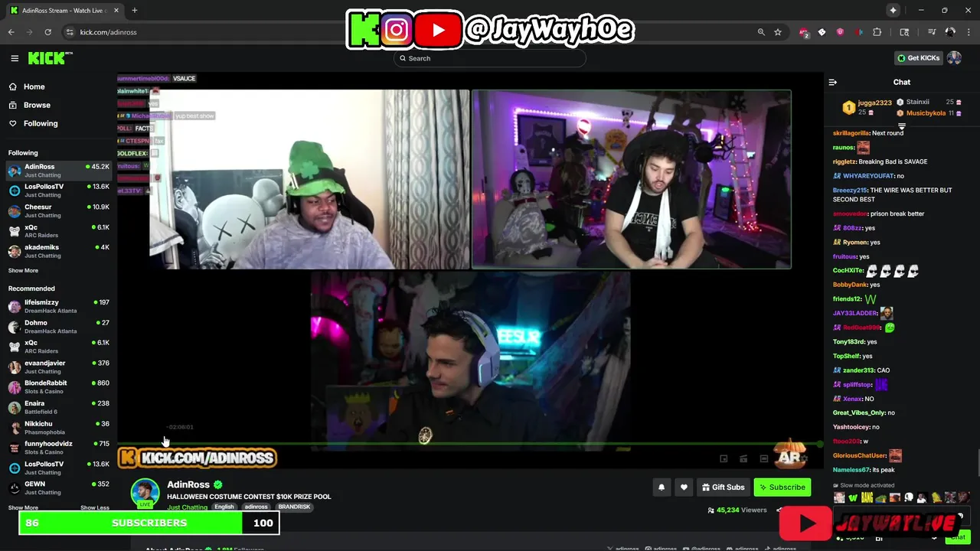
Task: Insert the BANG quick emote
Action: coord(867,498)
